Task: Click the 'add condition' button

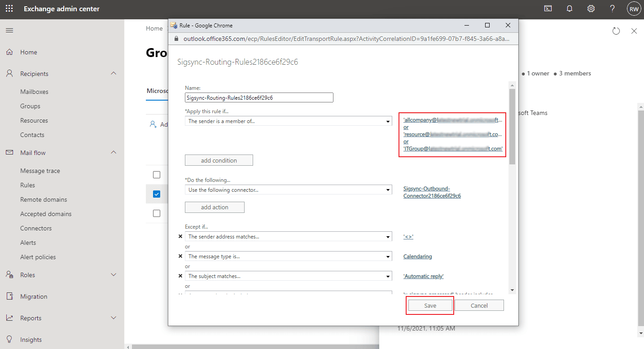Action: (219, 160)
